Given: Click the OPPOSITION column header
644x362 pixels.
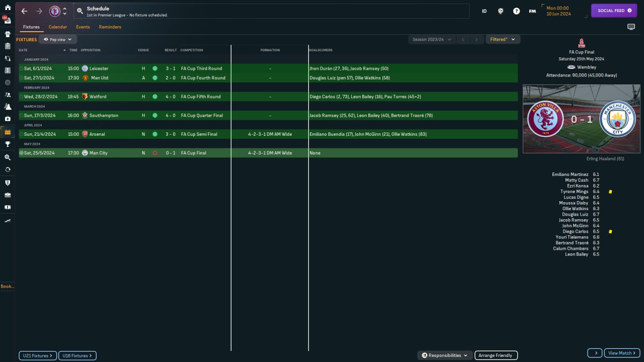Looking at the screenshot, I should [91, 50].
